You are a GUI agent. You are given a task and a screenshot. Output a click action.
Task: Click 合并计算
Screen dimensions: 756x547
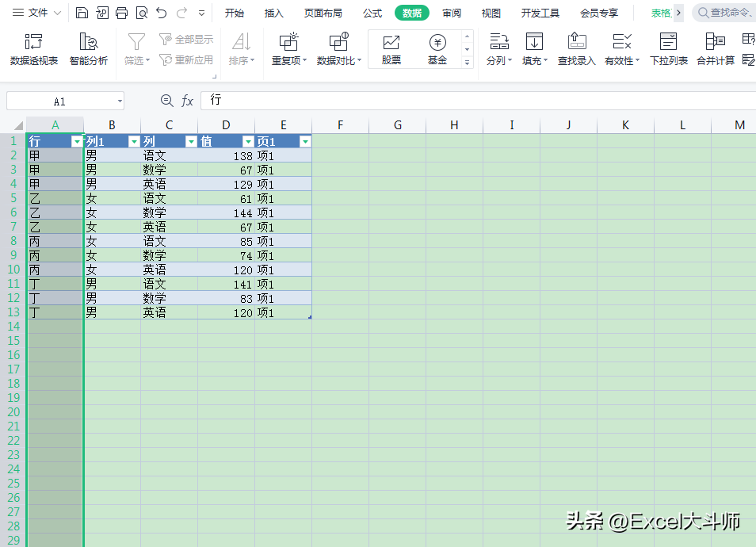[716, 48]
